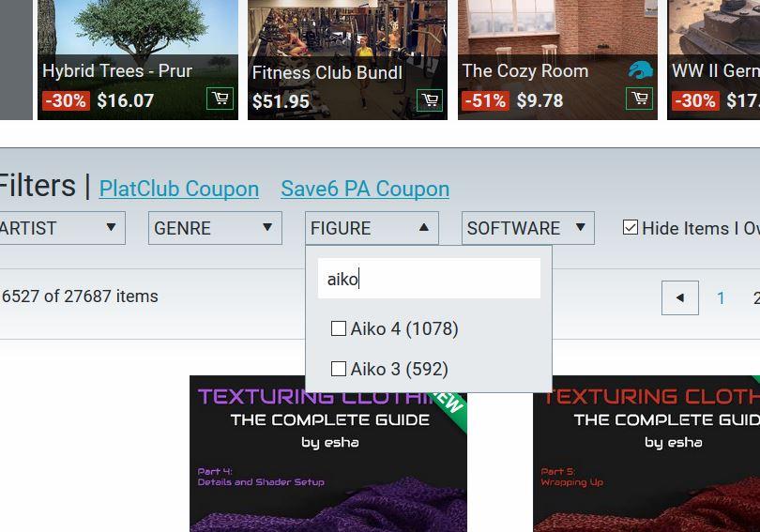The width and height of the screenshot is (760, 532).
Task: Open the SOFTWARE filter dropdown
Action: click(x=528, y=228)
